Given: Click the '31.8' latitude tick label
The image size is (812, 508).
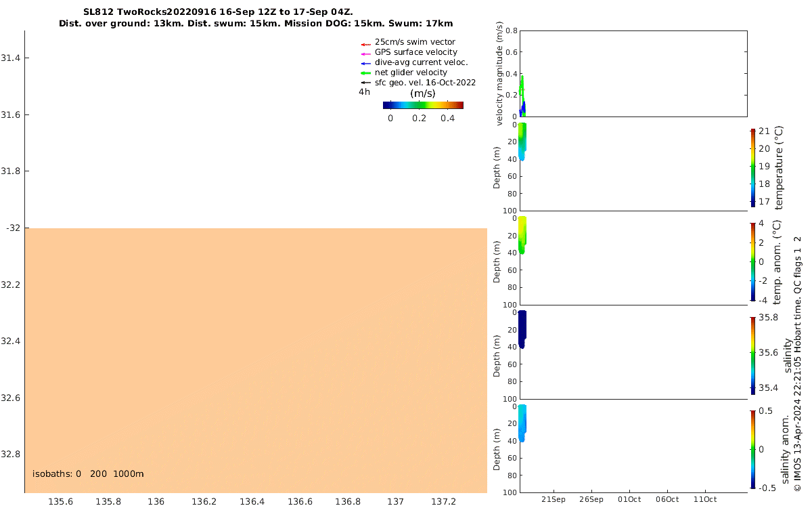Looking at the screenshot, I should (10, 171).
